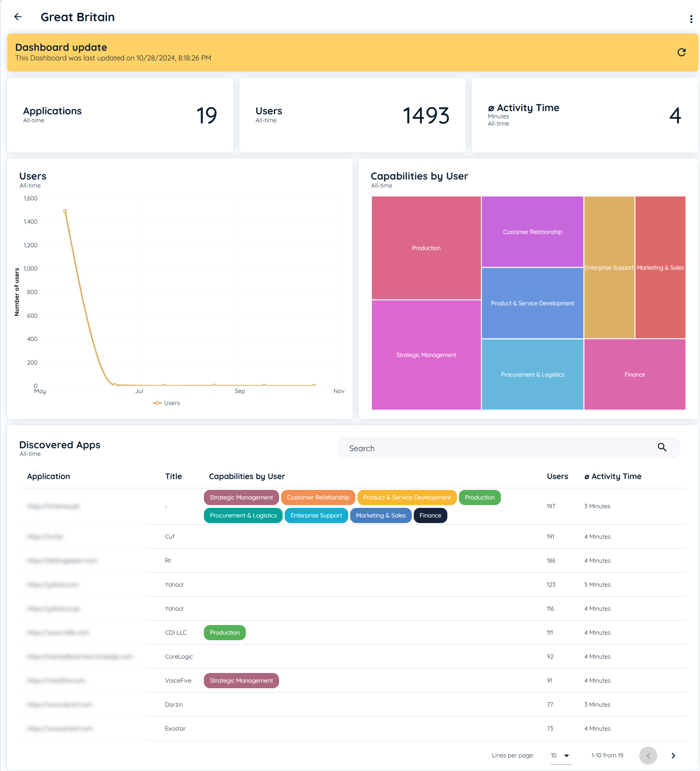Sort by the Application column header
Image resolution: width=700 pixels, height=771 pixels.
[x=48, y=476]
